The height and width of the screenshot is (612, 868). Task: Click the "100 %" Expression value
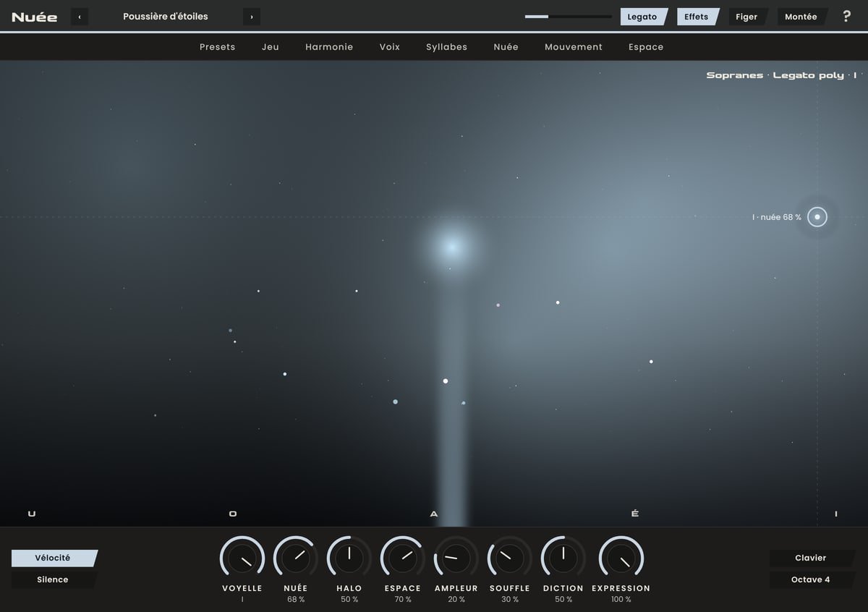621,600
